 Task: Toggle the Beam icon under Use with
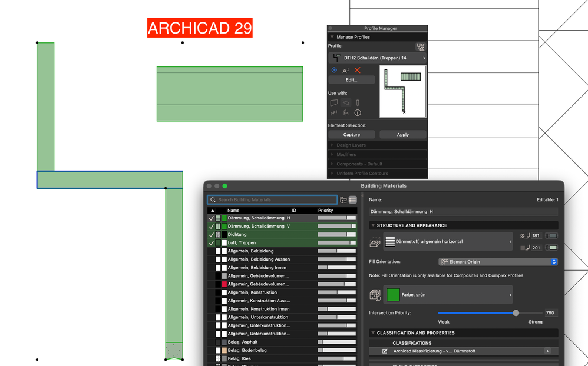tap(346, 102)
